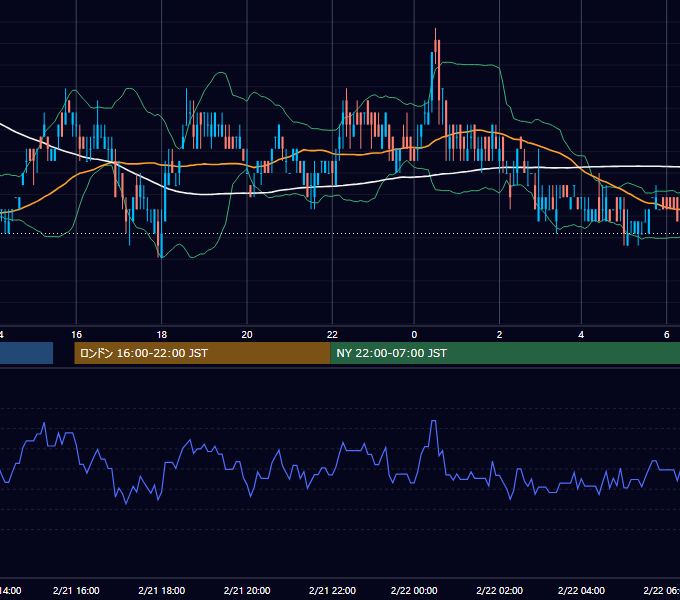The width and height of the screenshot is (680, 600).
Task: Click the hour label 0 on the upper axis
Action: tap(414, 335)
